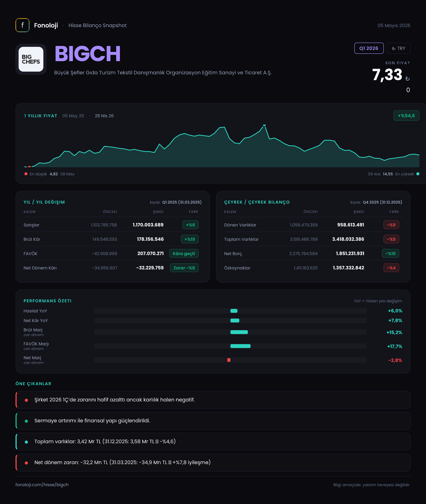Screen dimensions: 426x504
Task: Click the full company name under BIGCH
Action: [163, 73]
